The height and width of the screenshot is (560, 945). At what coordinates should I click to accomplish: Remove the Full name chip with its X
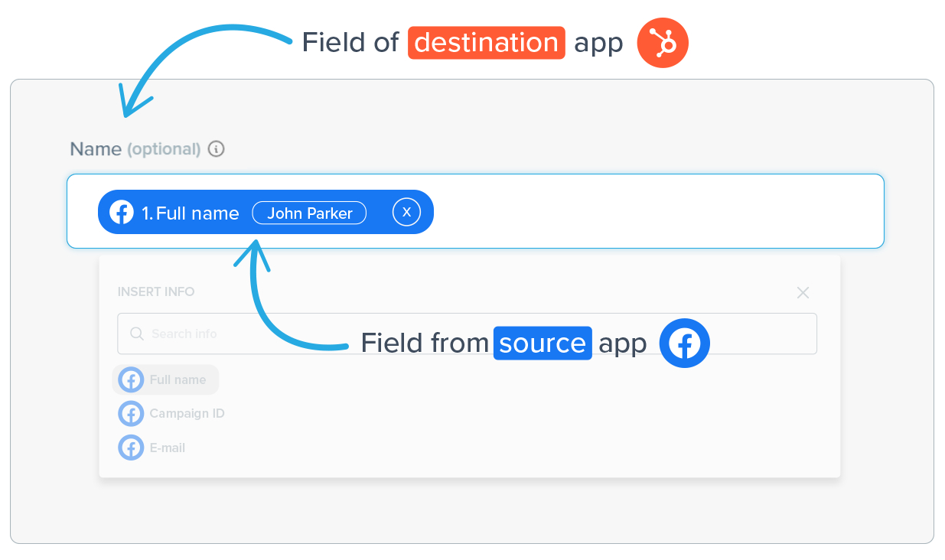(x=406, y=213)
